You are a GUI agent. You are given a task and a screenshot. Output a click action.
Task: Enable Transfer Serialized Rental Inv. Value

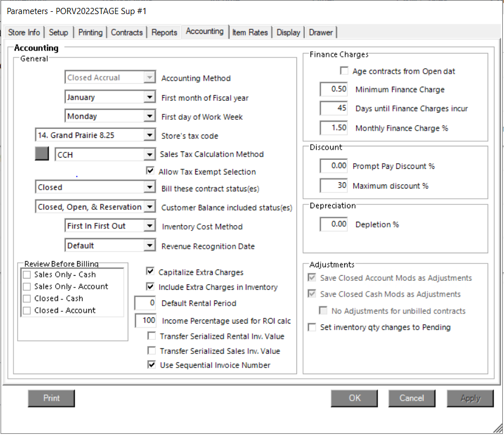151,337
